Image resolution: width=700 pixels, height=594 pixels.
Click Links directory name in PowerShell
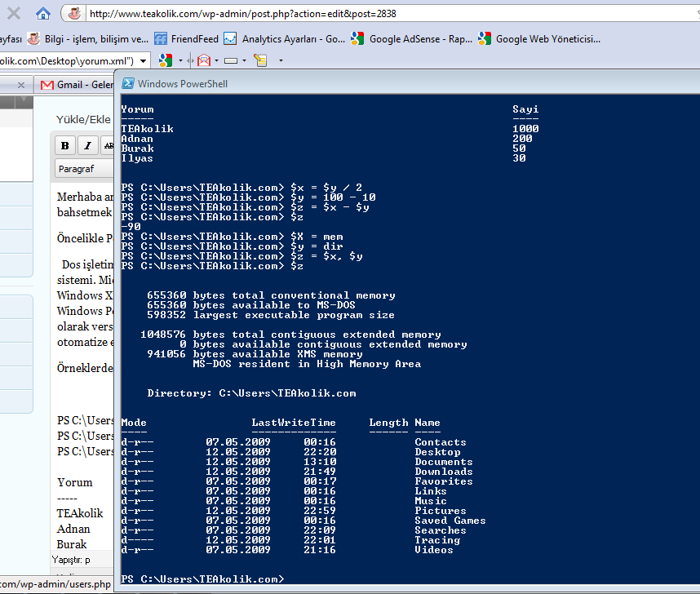(x=430, y=491)
